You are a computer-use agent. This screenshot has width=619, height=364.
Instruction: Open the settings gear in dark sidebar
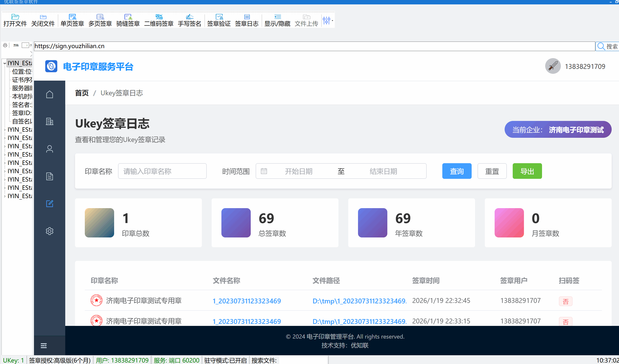point(50,231)
